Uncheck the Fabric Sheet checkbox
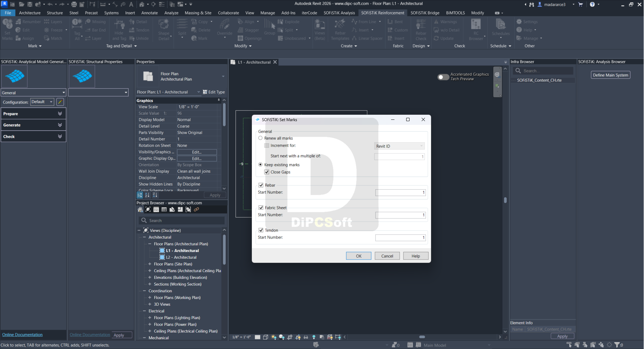The height and width of the screenshot is (349, 644). click(x=261, y=207)
